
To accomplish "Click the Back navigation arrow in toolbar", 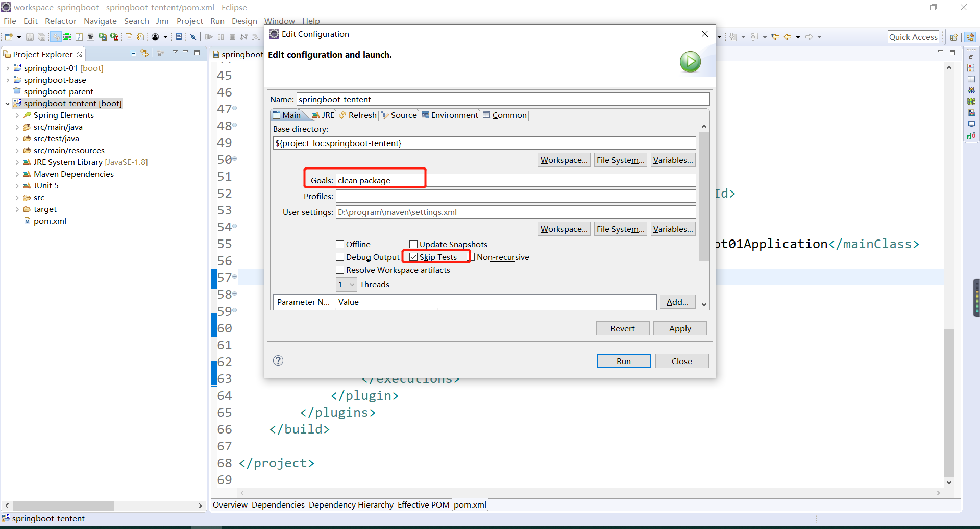I will point(788,37).
